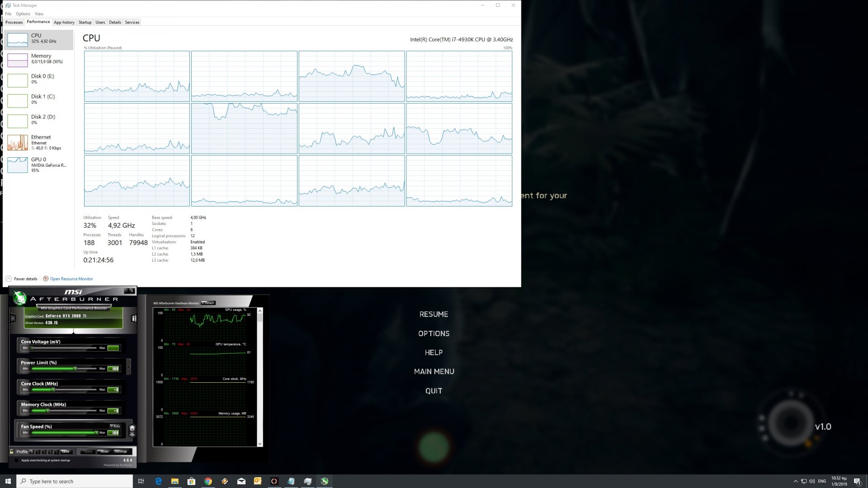Toggle Fan Speed Auto mode

(115, 426)
